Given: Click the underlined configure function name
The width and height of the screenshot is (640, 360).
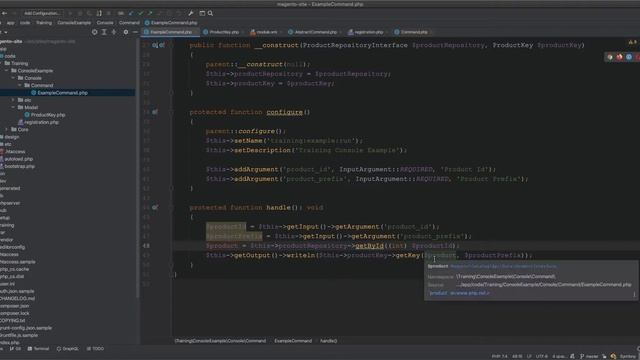Looking at the screenshot, I should pos(284,112).
